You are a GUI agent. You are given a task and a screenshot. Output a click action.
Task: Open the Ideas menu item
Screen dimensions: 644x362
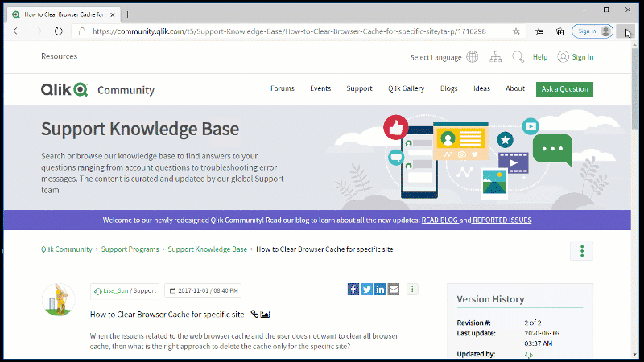coord(481,88)
